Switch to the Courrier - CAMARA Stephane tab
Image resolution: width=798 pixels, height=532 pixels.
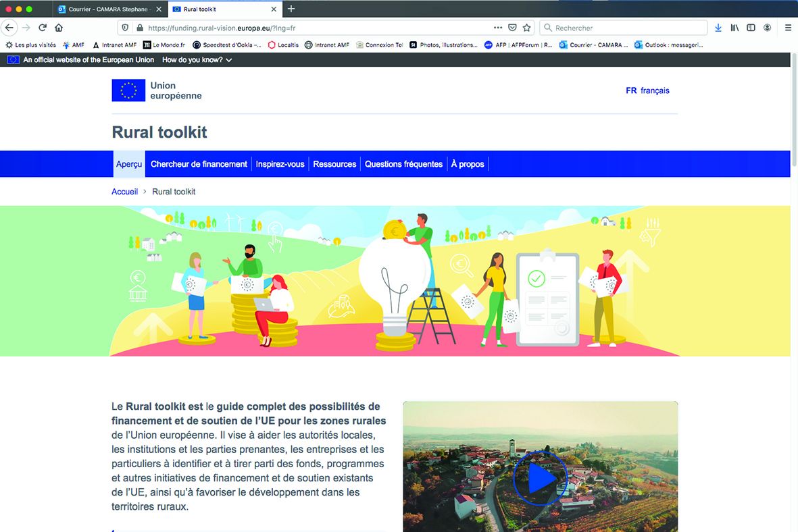tap(109, 9)
